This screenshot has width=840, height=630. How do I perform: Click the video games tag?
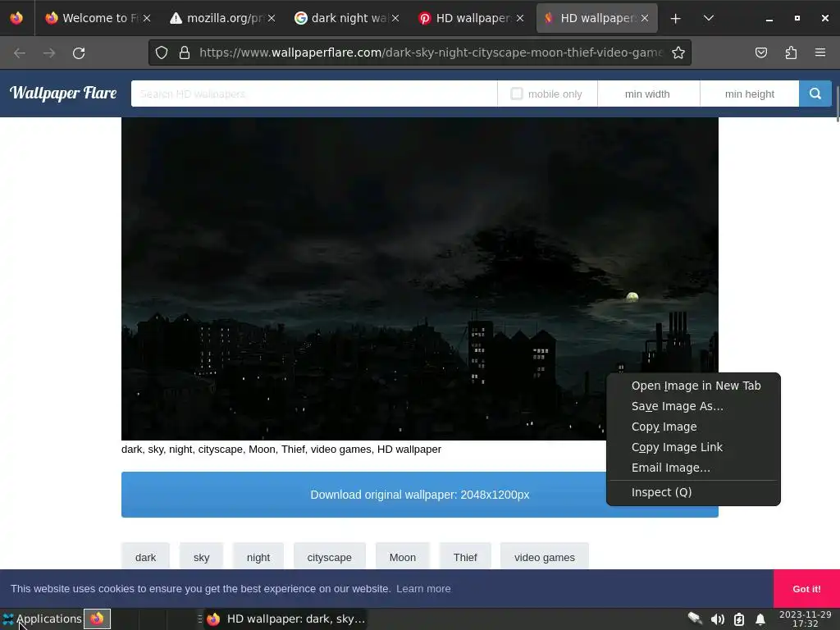point(545,557)
